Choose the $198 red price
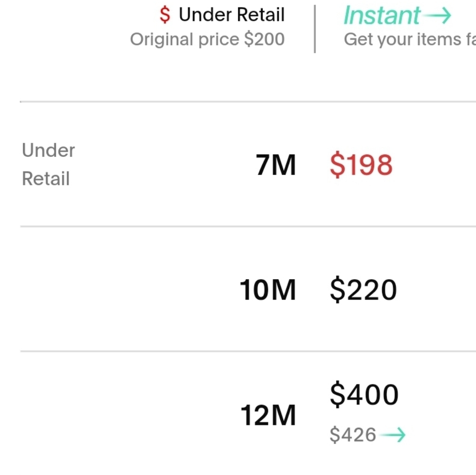Image resolution: width=476 pixels, height=475 pixels. pyautogui.click(x=361, y=165)
